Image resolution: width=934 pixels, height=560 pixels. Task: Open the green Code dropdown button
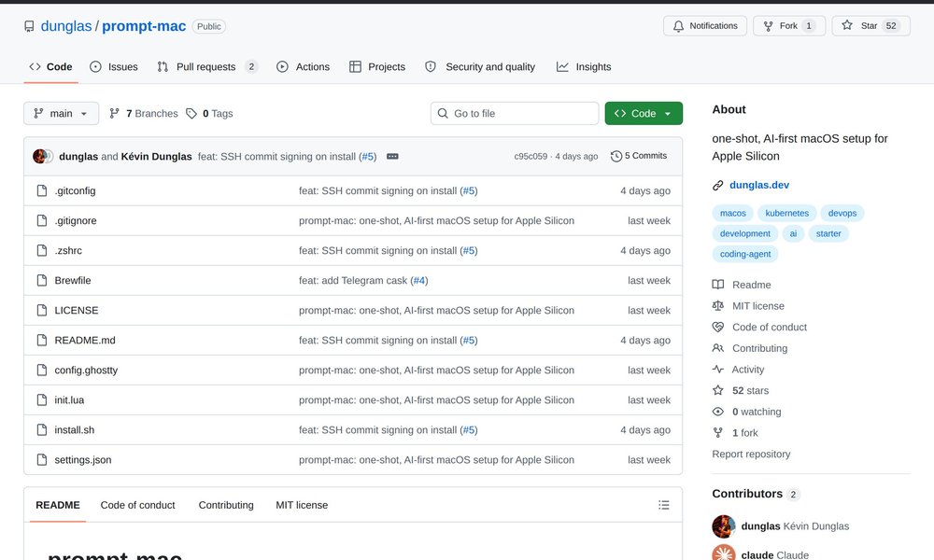[x=644, y=113]
